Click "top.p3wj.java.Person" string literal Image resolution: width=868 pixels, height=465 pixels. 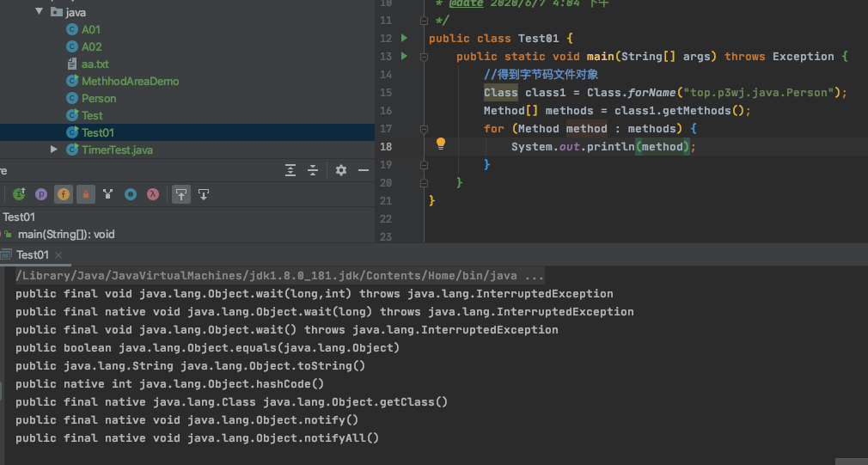[758, 93]
